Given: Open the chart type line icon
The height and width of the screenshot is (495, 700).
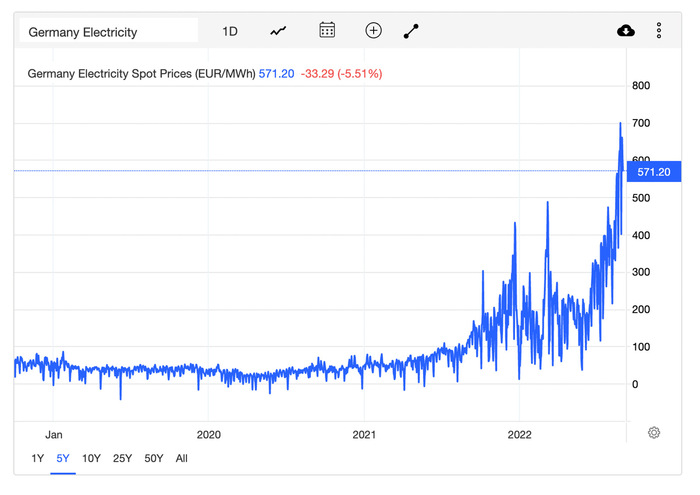Looking at the screenshot, I should [278, 31].
